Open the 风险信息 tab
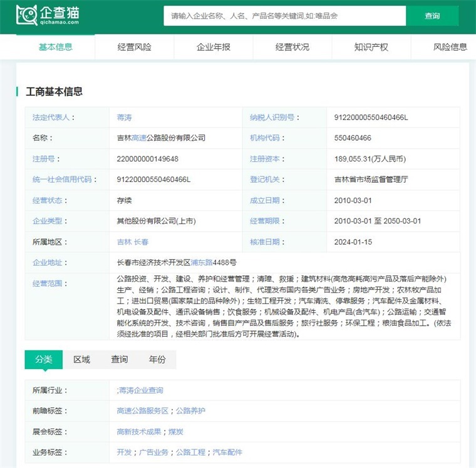Screen dimensions: 476x468 (450, 47)
